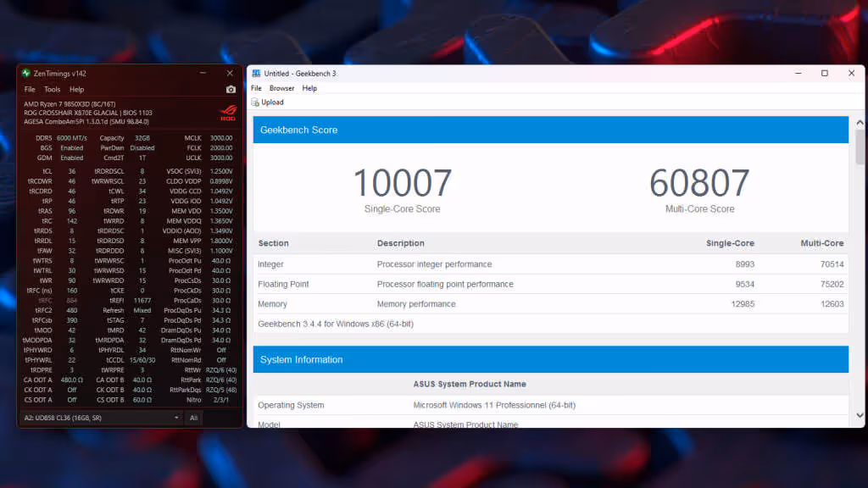The image size is (868, 488).
Task: Click the Integer row label
Action: pyautogui.click(x=270, y=264)
